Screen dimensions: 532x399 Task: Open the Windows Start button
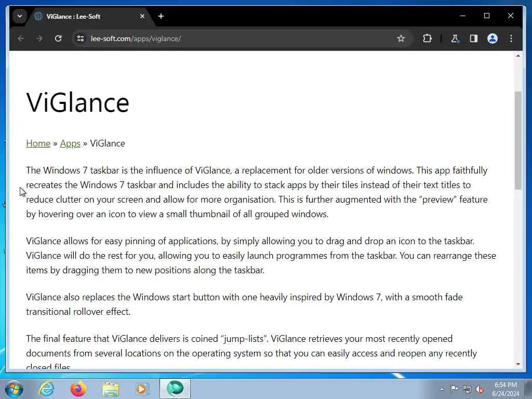click(14, 389)
